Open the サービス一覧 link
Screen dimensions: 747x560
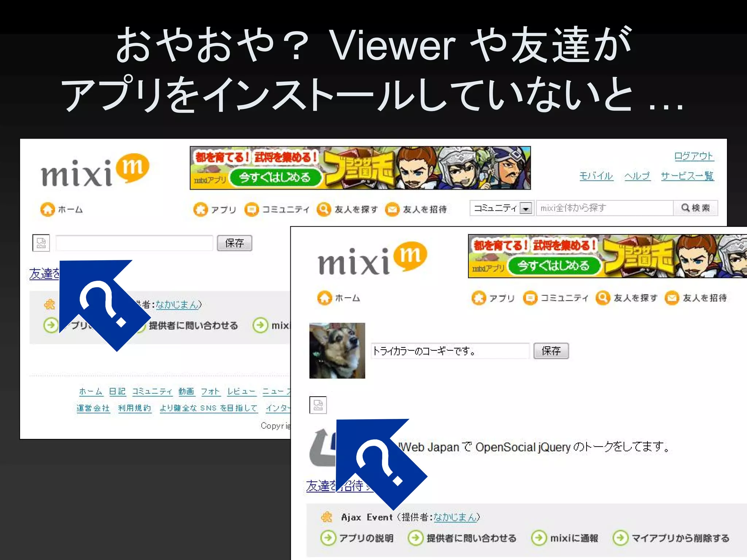pos(687,176)
